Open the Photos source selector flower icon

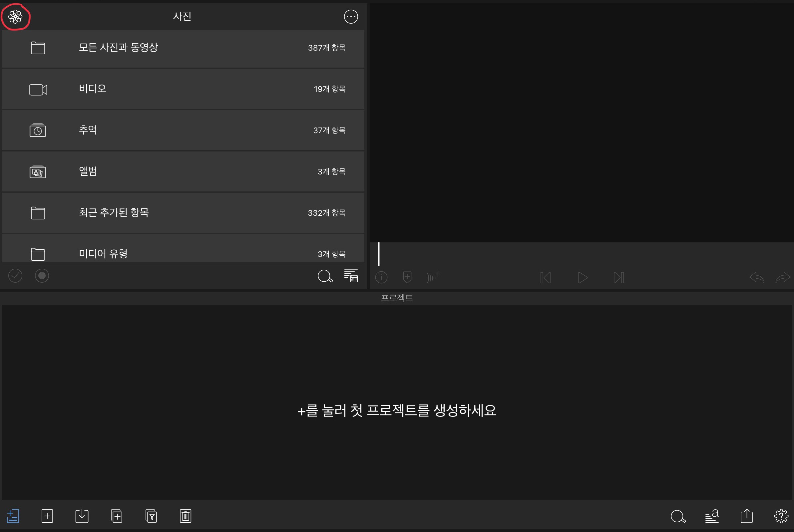[15, 17]
